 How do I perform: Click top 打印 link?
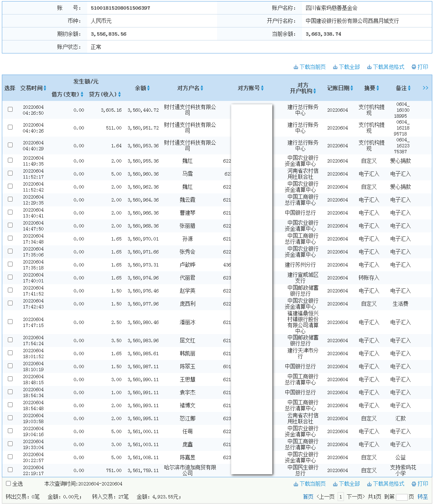[x=423, y=67]
